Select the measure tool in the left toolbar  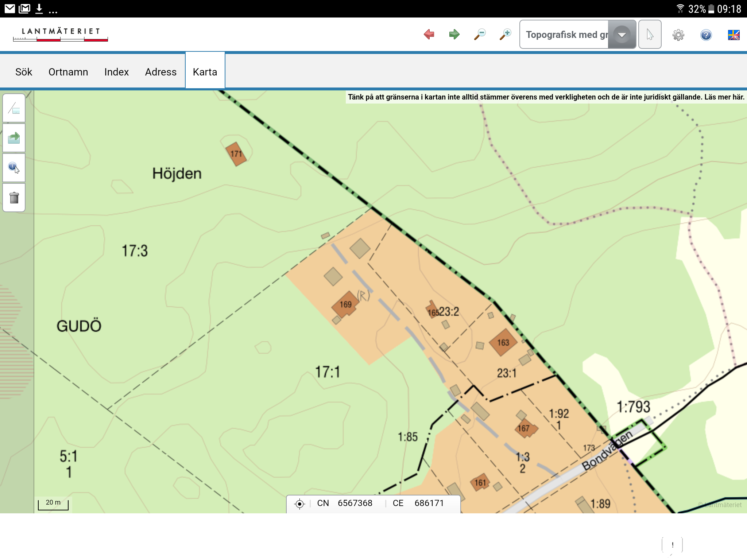(14, 108)
